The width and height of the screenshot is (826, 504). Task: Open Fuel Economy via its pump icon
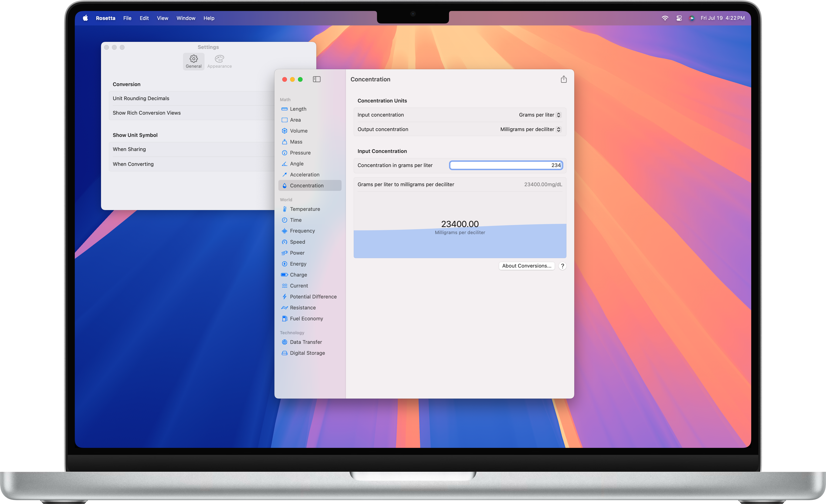pos(284,319)
